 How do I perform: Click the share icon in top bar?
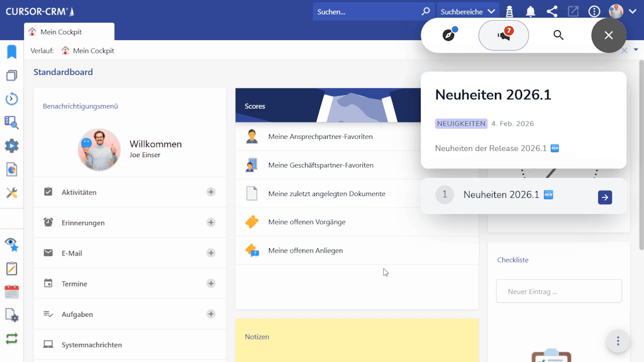coord(552,11)
